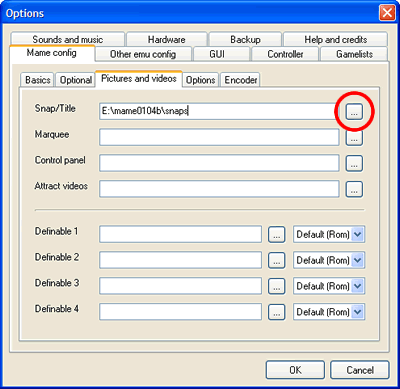This screenshot has height=389, width=400.
Task: Expand the Definable 2 Default (Rom) dropdown
Action: click(x=357, y=260)
